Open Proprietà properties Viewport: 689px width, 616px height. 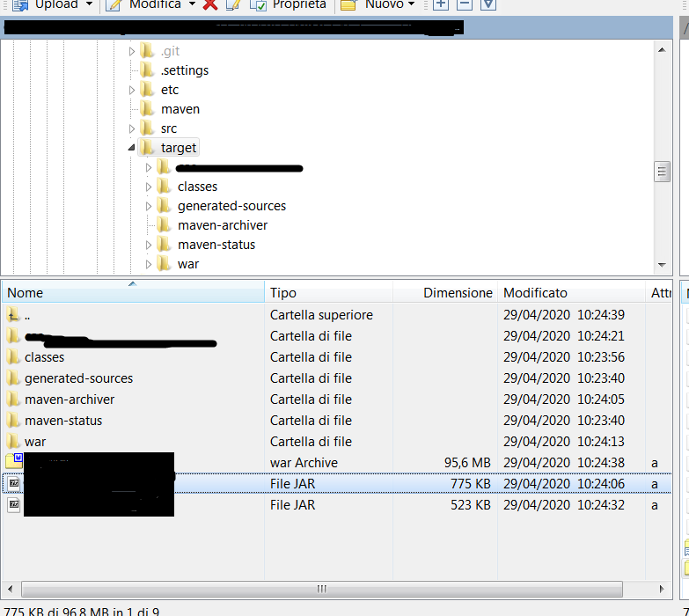click(x=290, y=4)
